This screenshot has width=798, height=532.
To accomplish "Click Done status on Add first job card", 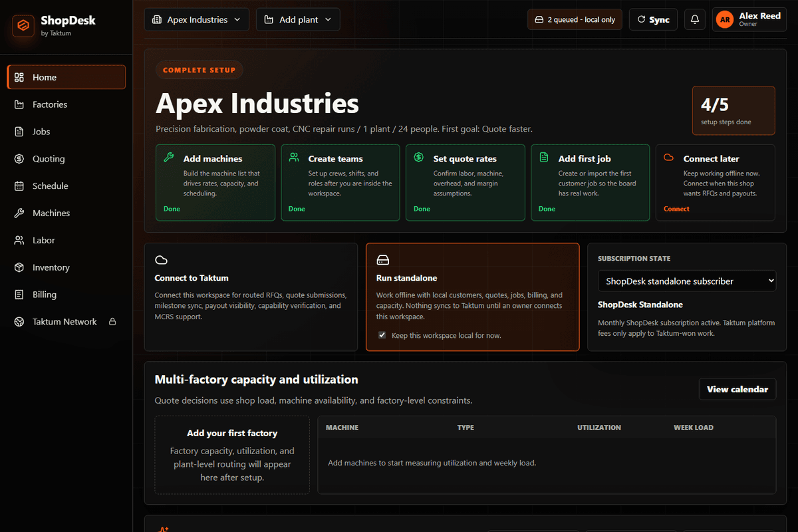I will coord(547,209).
